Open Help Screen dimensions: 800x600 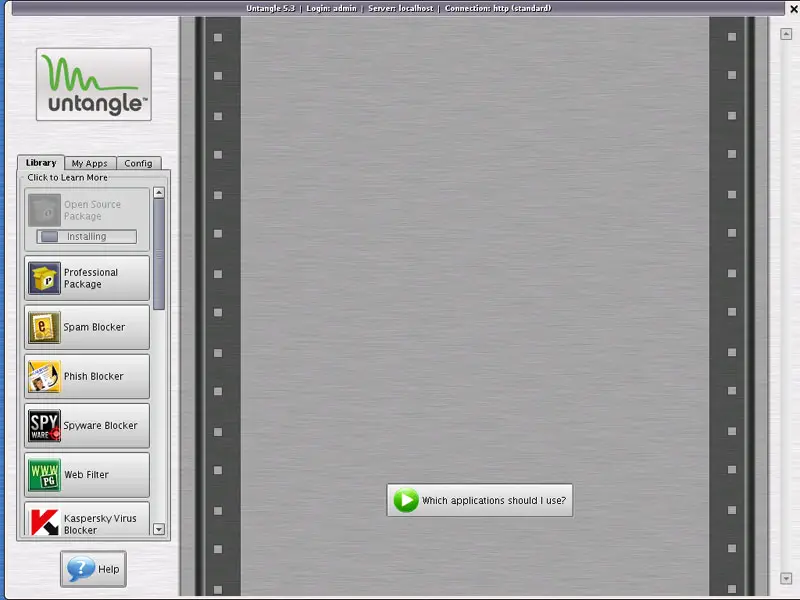coord(93,569)
